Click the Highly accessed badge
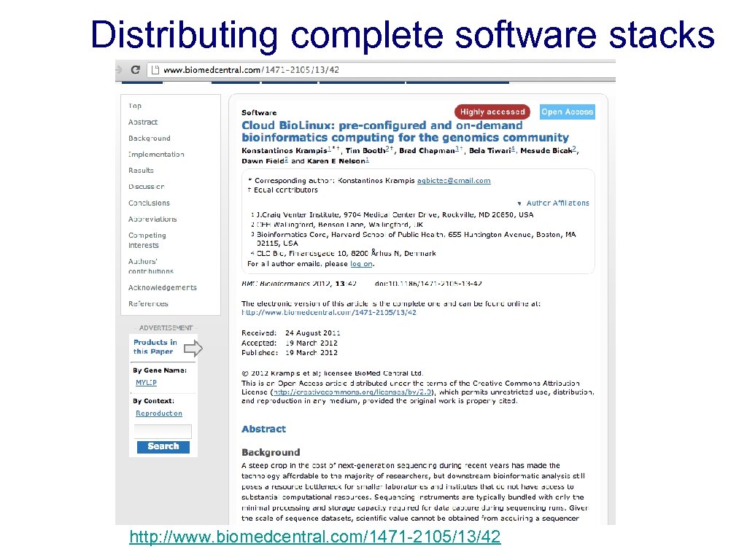Image resolution: width=747 pixels, height=560 pixels. (x=492, y=112)
